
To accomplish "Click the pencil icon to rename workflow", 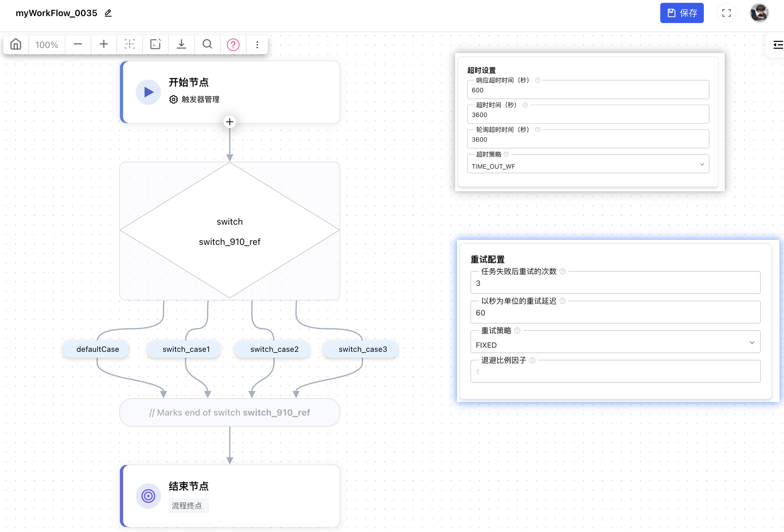I will (108, 13).
